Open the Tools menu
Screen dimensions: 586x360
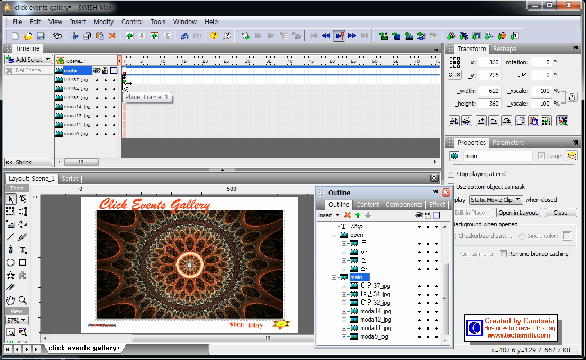pos(158,22)
